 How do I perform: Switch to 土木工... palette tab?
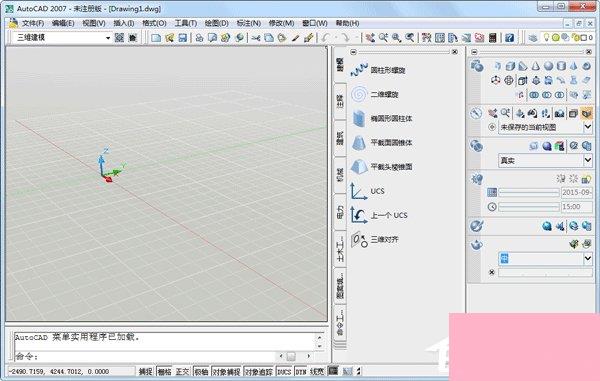pos(340,249)
